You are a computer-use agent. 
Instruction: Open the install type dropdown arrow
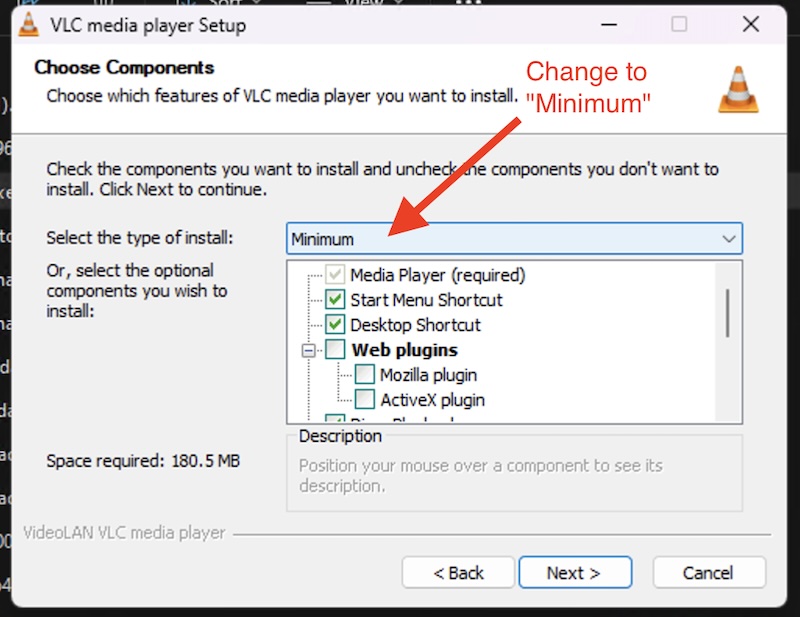pos(728,239)
